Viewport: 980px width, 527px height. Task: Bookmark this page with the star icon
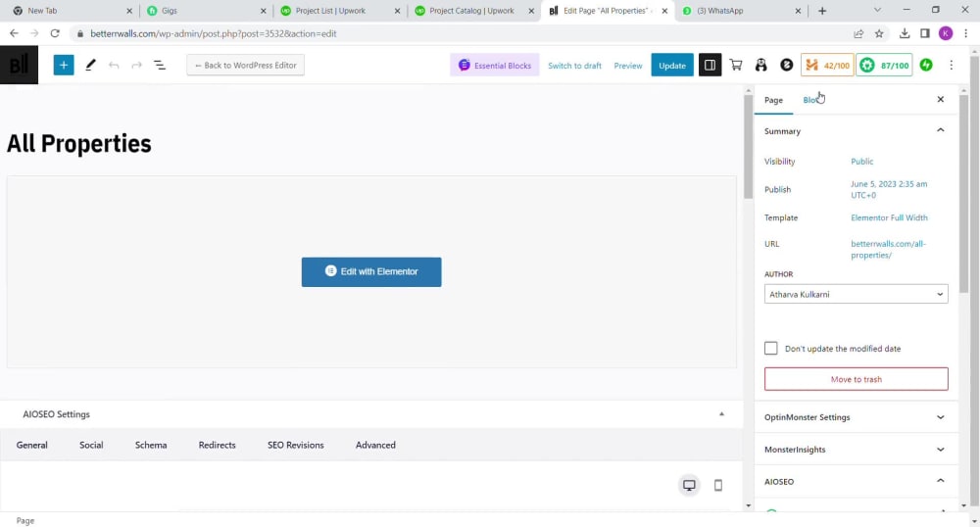click(x=879, y=33)
